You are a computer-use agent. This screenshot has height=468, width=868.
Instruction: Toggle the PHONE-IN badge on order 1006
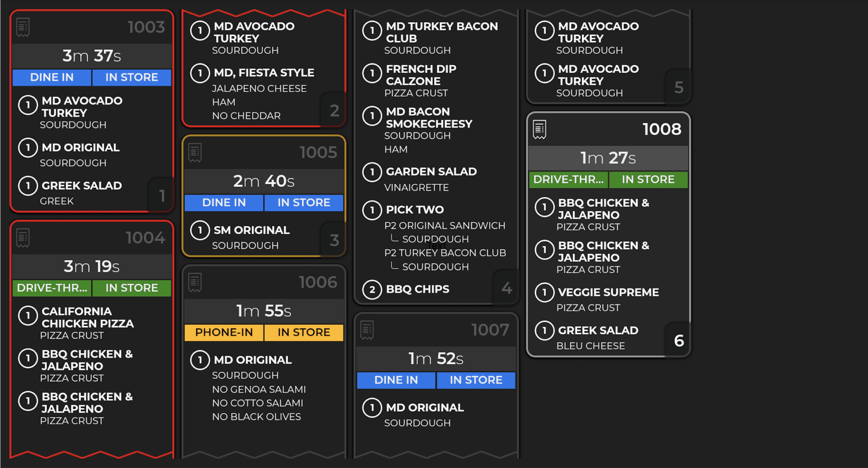pyautogui.click(x=223, y=332)
